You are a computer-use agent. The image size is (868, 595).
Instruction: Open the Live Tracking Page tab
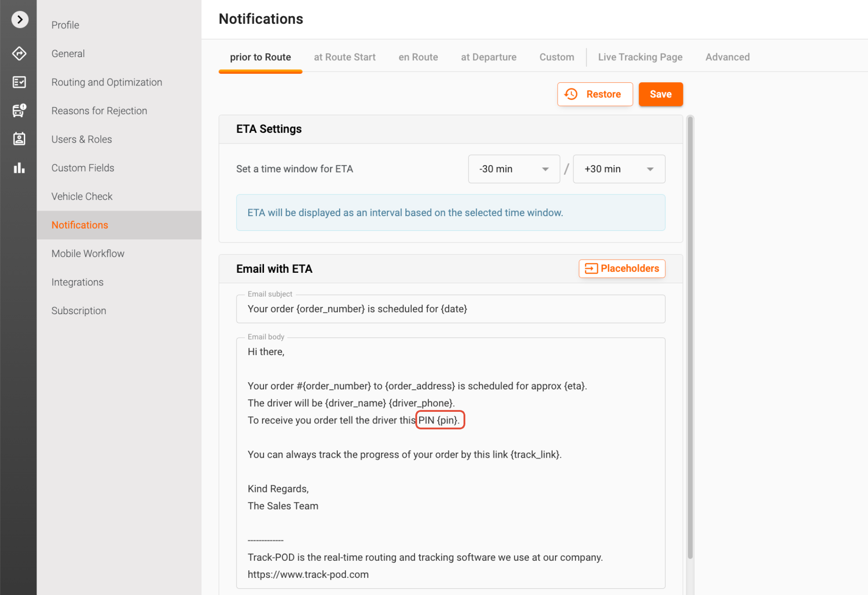[x=640, y=57]
